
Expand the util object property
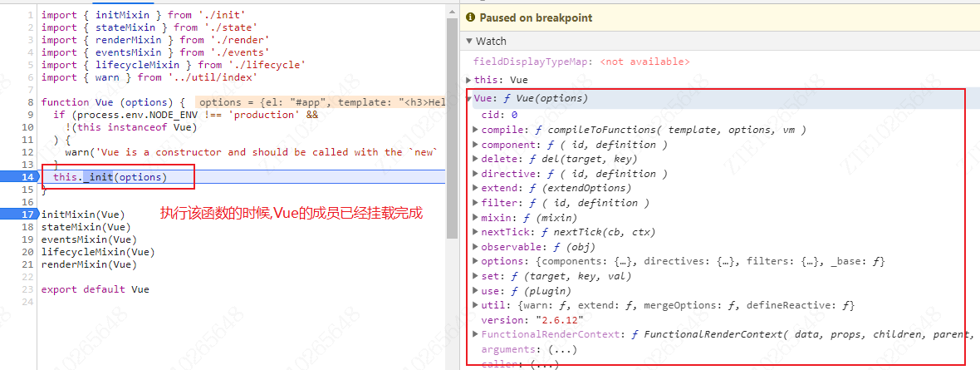pyautogui.click(x=476, y=305)
